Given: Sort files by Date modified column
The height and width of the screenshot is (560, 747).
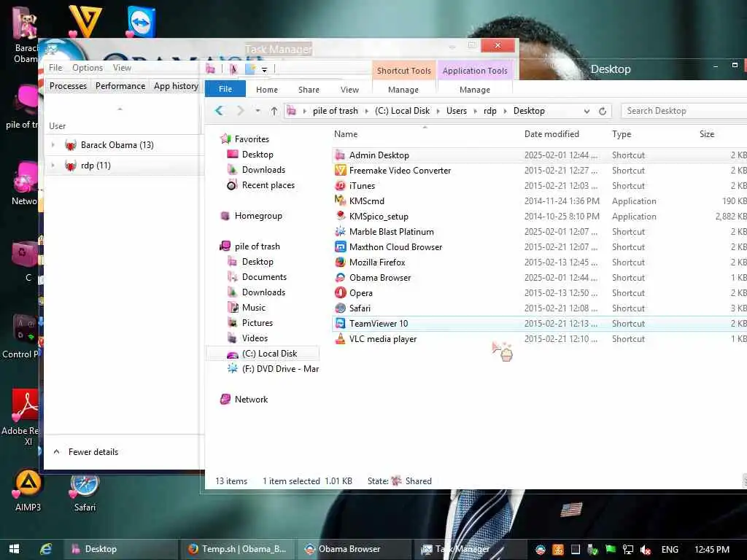Looking at the screenshot, I should 551,134.
